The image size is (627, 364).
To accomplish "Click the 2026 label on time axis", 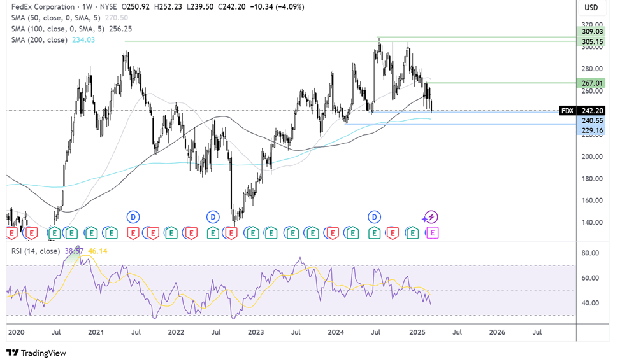I will [x=497, y=332].
